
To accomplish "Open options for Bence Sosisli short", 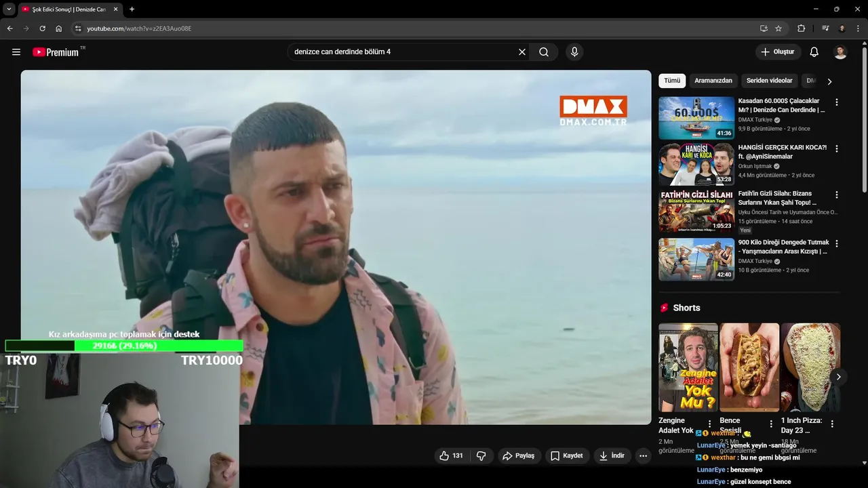I will 771,424.
